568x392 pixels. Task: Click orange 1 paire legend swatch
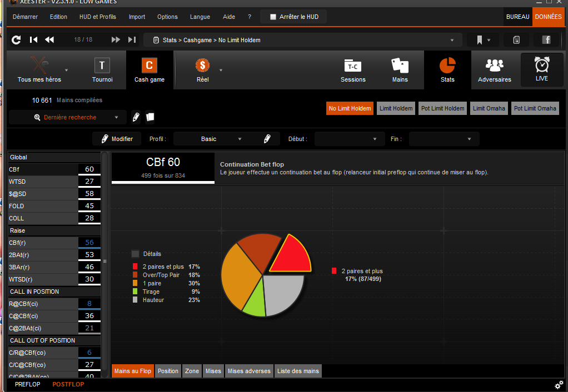click(x=135, y=283)
